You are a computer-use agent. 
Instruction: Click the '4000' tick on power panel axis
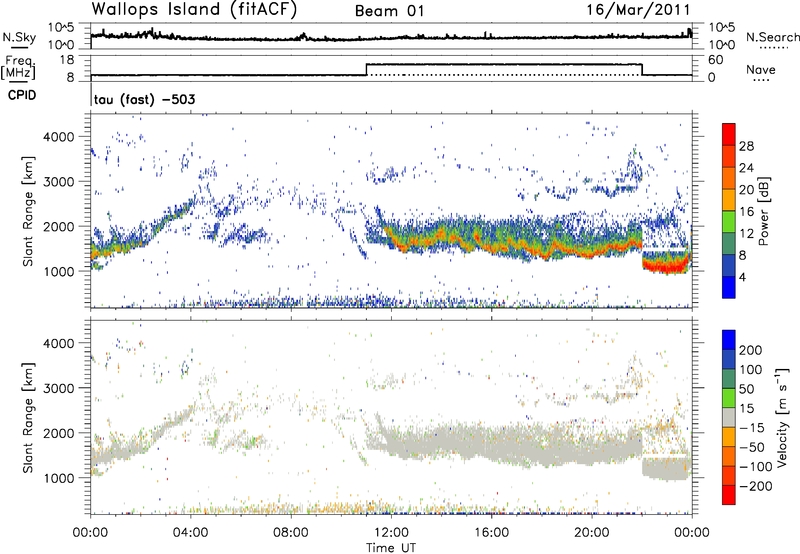[58, 137]
